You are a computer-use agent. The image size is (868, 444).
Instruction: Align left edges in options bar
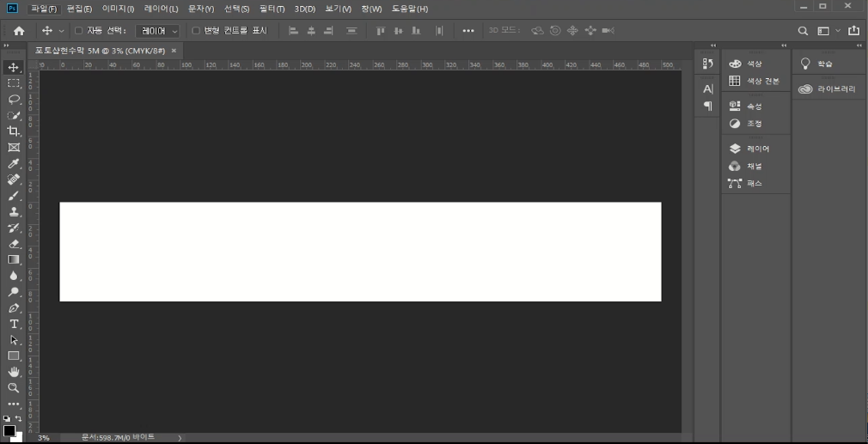(x=293, y=31)
